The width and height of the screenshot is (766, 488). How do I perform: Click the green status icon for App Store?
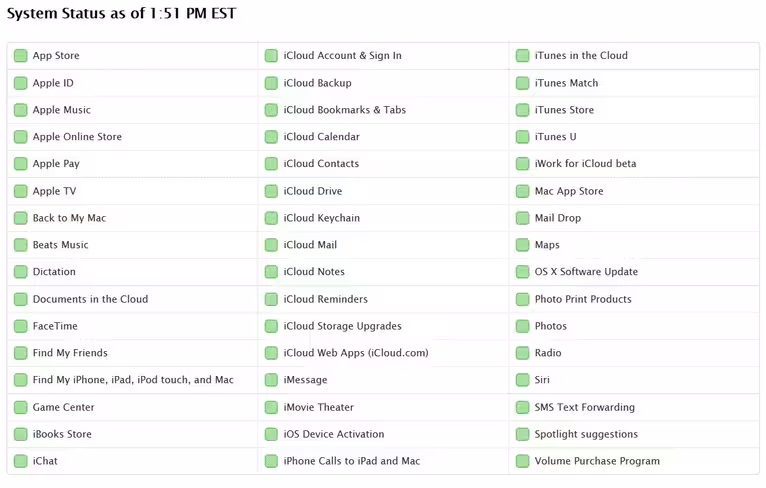21,56
